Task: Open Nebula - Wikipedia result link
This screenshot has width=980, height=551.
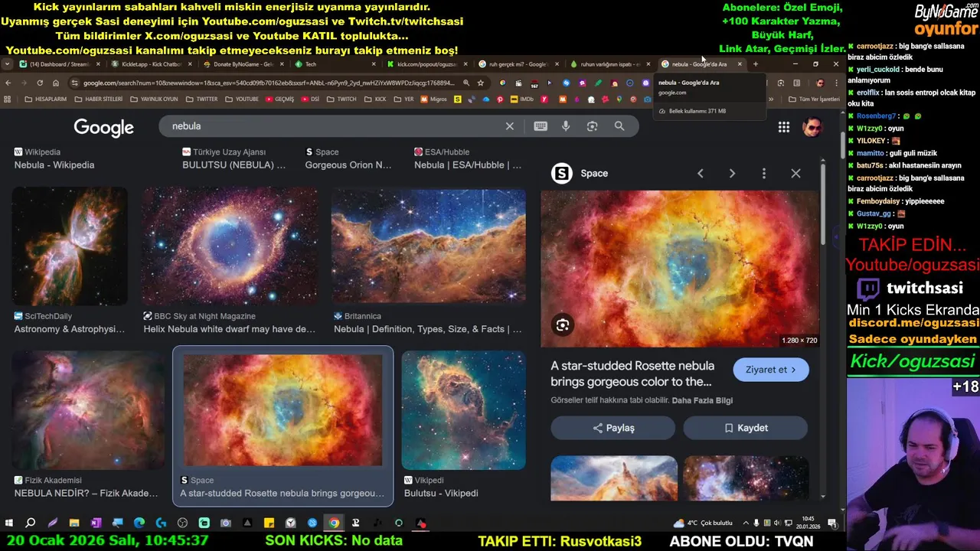Action: pyautogui.click(x=54, y=165)
